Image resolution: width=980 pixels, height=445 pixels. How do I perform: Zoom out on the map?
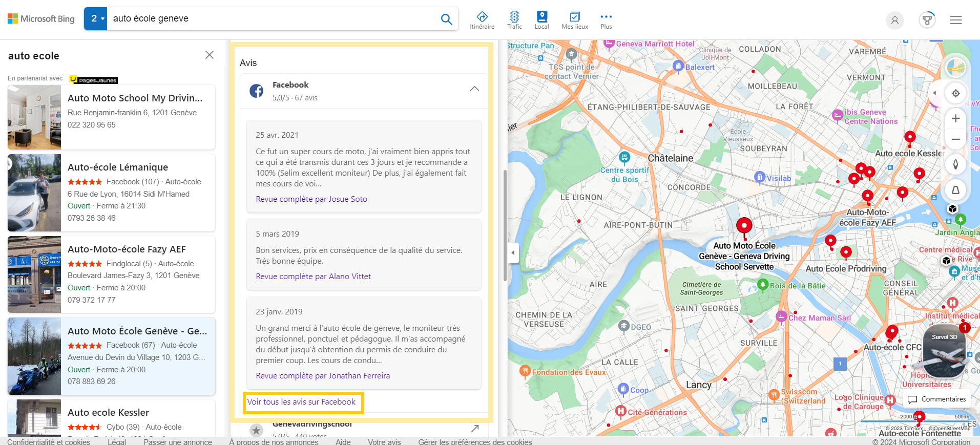pyautogui.click(x=955, y=139)
